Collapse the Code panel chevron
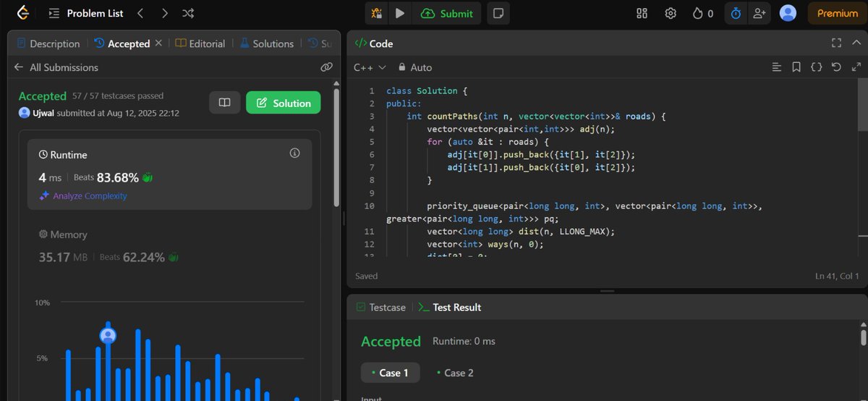Screen dimensions: 868x401 [856, 43]
